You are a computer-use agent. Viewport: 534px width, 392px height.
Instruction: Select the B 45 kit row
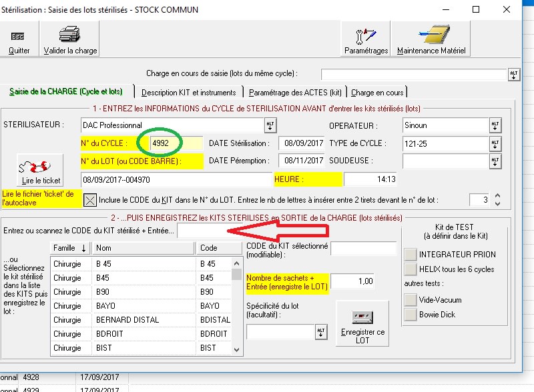141,264
